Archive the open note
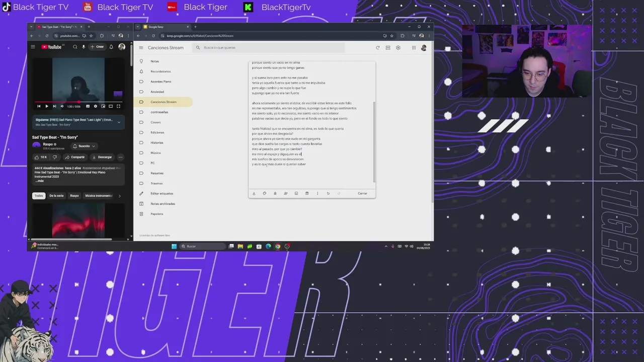This screenshot has height=362, width=644. pyautogui.click(x=306, y=193)
